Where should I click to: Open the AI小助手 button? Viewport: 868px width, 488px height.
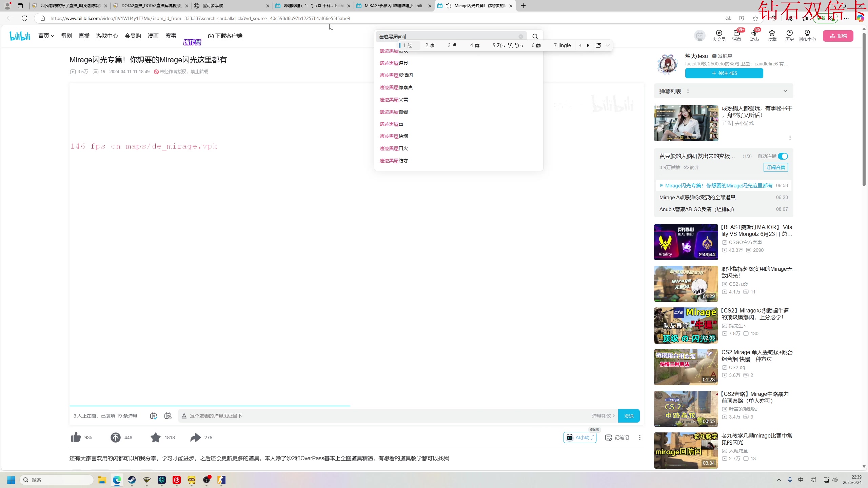[580, 438]
